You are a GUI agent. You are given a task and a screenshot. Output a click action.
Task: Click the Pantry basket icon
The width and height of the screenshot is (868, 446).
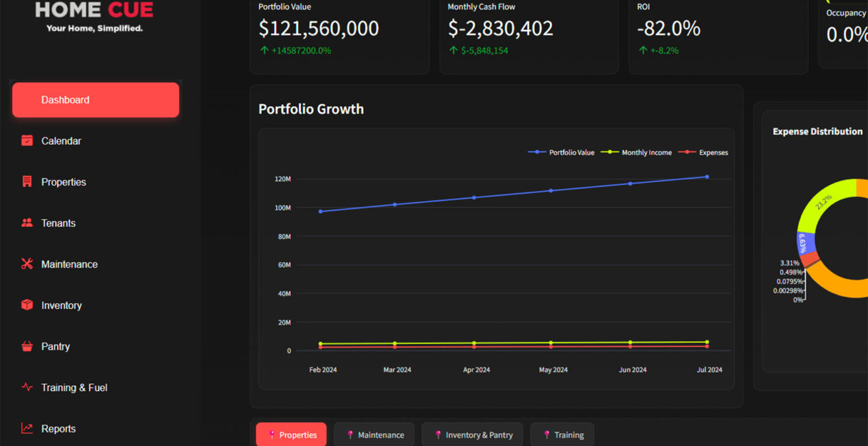tap(27, 346)
